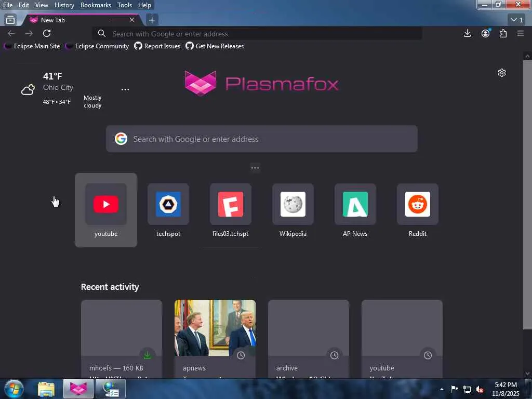
Task: Click the muted volume tray icon
Action: pyautogui.click(x=480, y=390)
